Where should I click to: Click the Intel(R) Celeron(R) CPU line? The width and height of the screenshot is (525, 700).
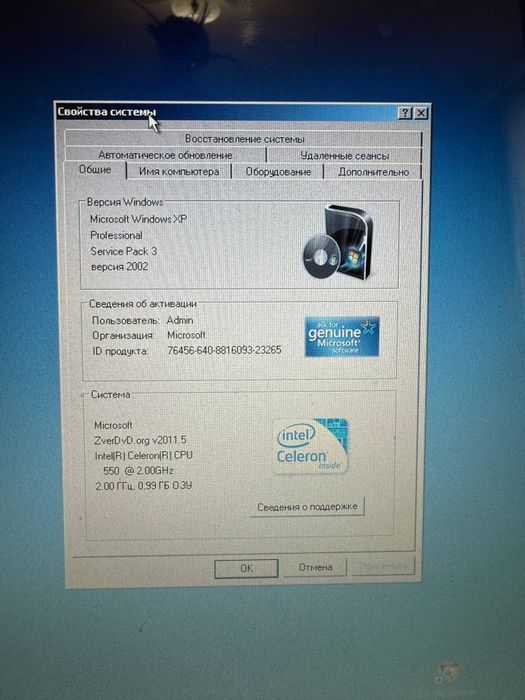(143, 455)
